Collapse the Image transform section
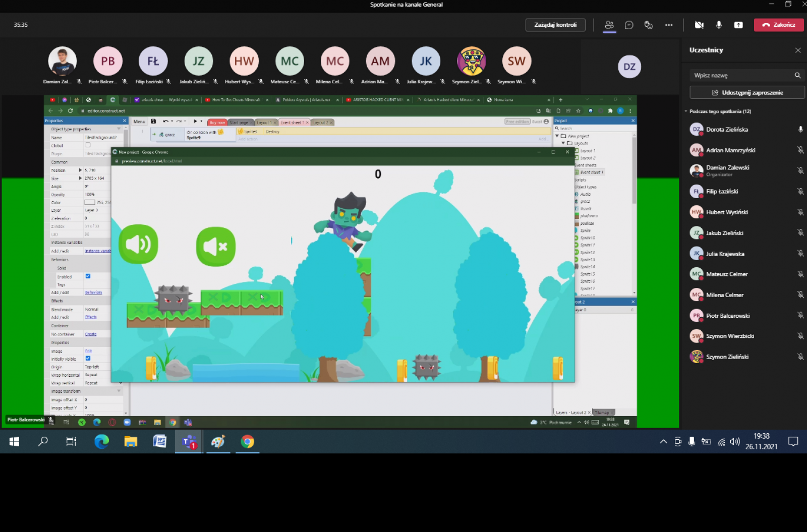 click(119, 391)
